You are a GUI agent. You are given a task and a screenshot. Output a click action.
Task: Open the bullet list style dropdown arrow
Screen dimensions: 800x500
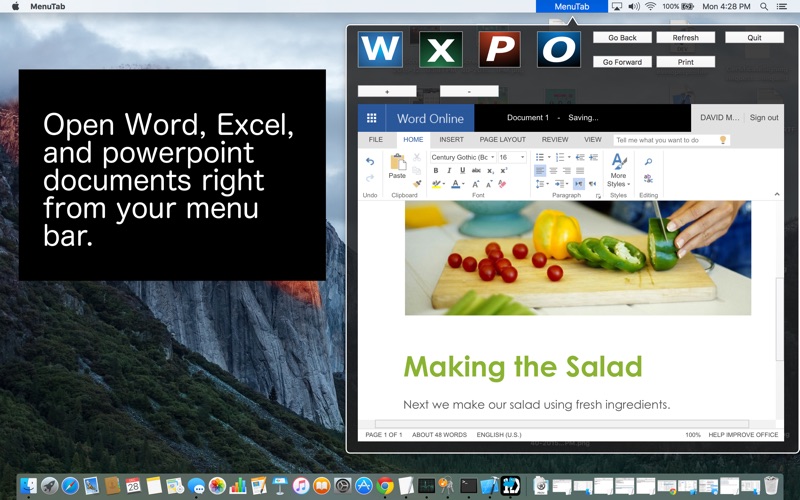549,157
